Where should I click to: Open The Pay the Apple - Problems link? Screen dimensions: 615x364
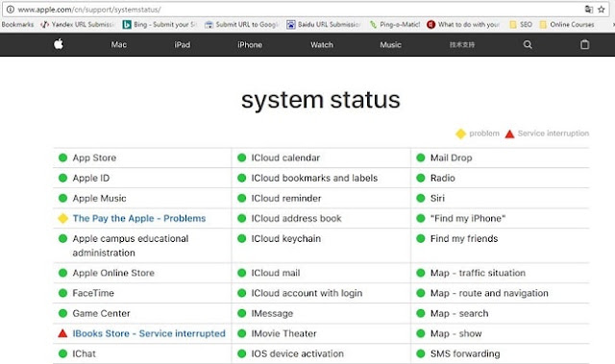tap(139, 218)
